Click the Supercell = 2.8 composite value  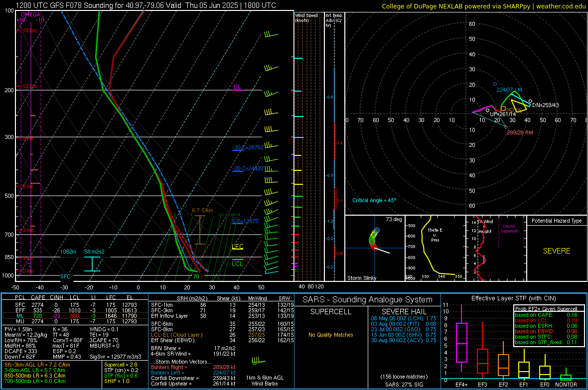(121, 365)
